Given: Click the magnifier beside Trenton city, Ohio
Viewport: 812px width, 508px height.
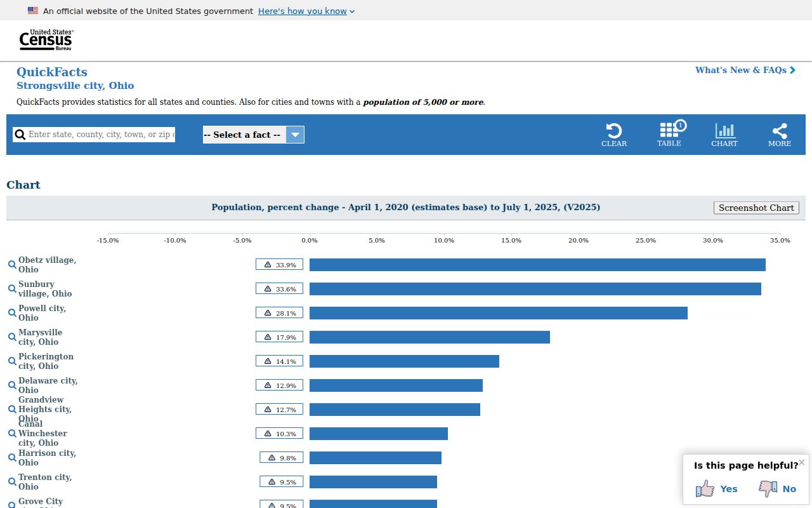Looking at the screenshot, I should (x=12, y=482).
